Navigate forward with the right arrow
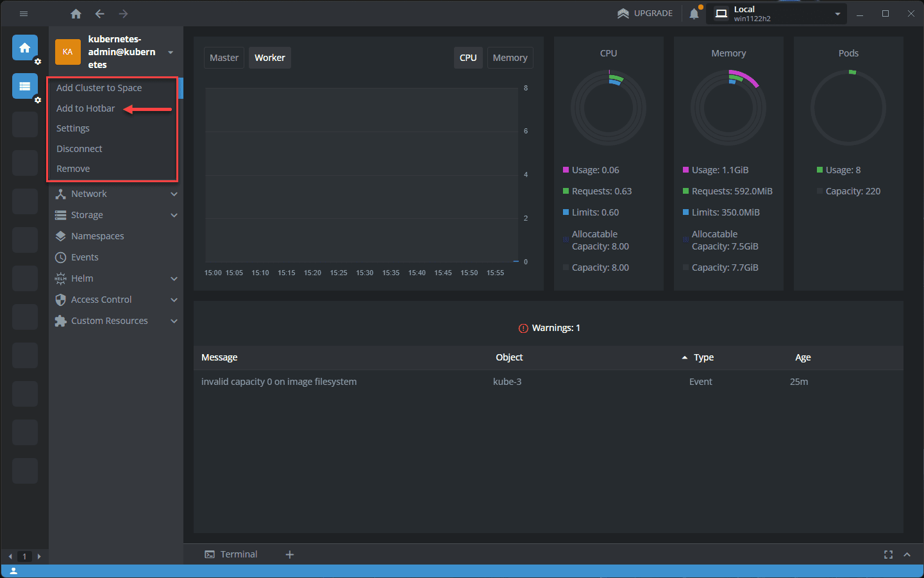Viewport: 924px width, 578px height. click(x=123, y=13)
